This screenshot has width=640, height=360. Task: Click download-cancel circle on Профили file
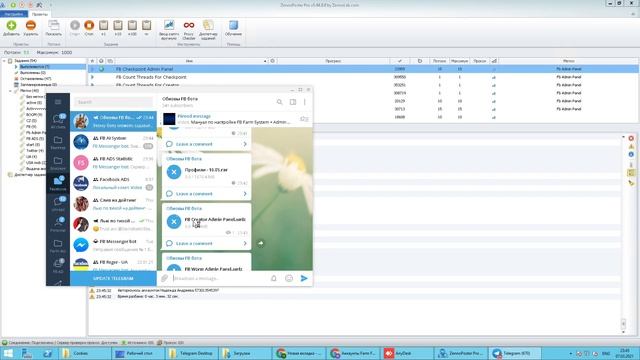point(174,172)
